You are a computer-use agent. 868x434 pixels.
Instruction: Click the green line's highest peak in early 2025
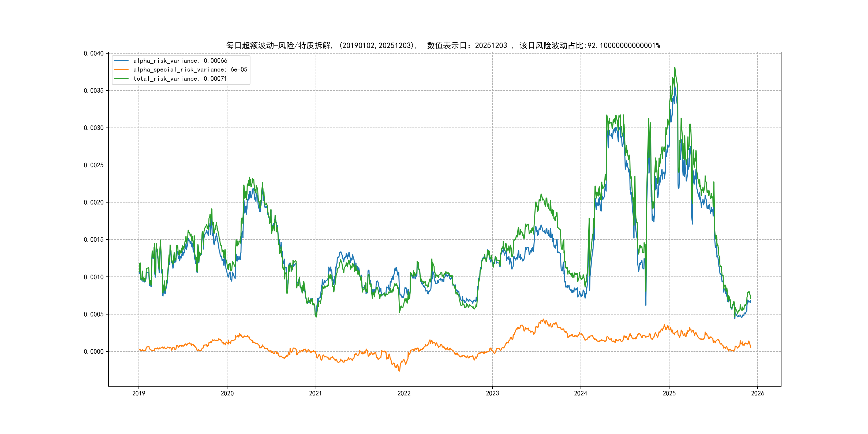click(x=675, y=68)
